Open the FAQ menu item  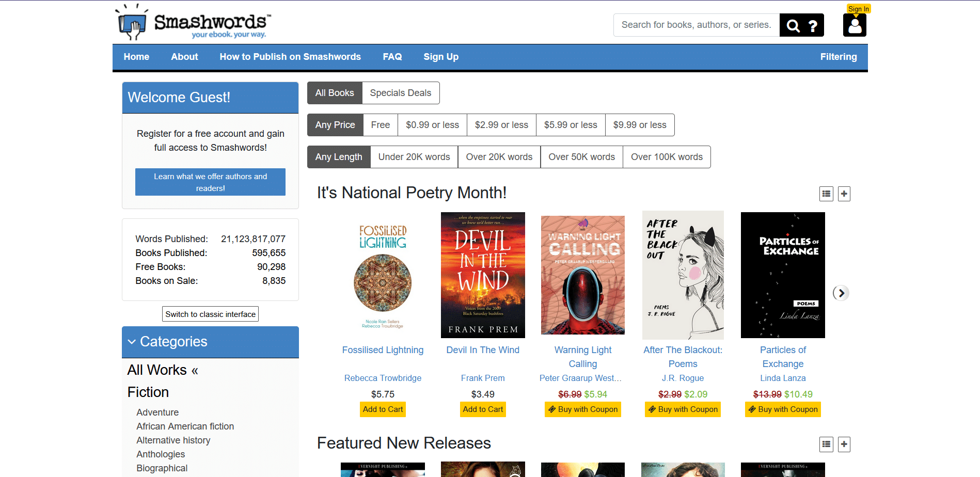[392, 57]
